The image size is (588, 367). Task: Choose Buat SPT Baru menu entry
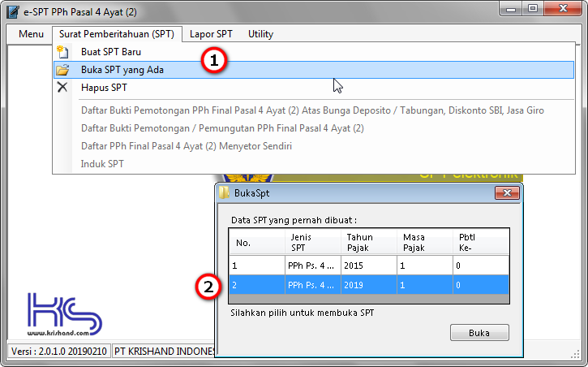coord(314,52)
